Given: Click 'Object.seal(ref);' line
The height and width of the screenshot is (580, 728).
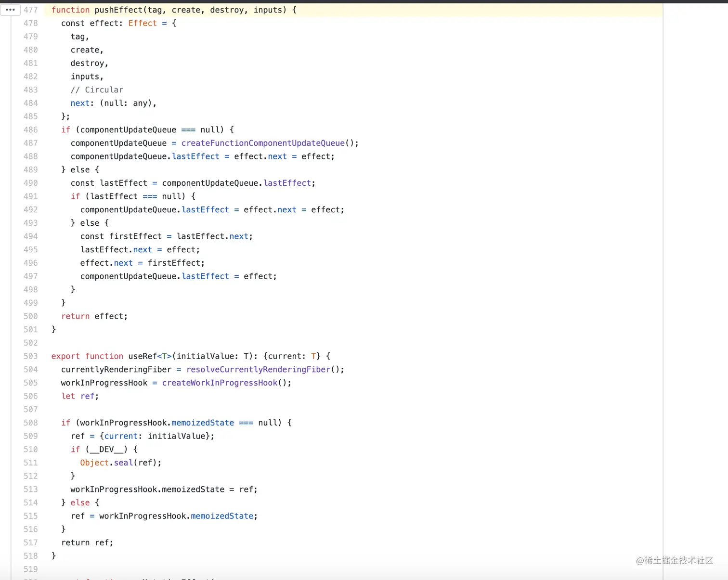Looking at the screenshot, I should [x=121, y=463].
